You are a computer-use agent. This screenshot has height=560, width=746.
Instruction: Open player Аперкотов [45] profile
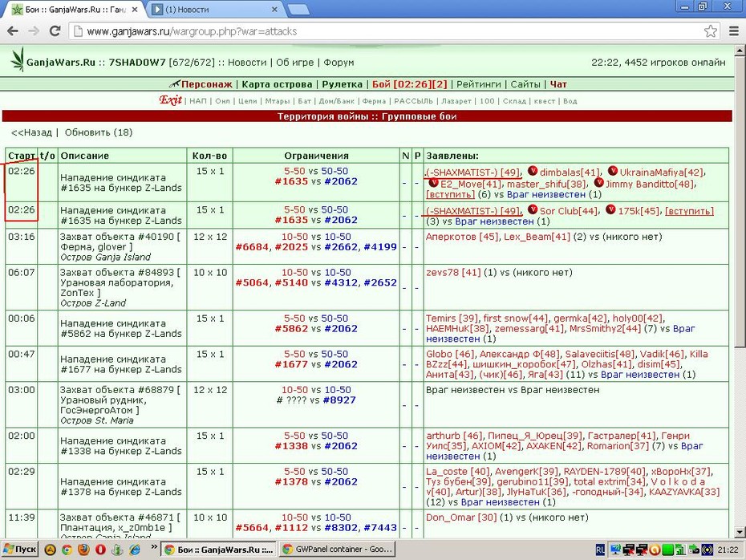[x=462, y=237]
